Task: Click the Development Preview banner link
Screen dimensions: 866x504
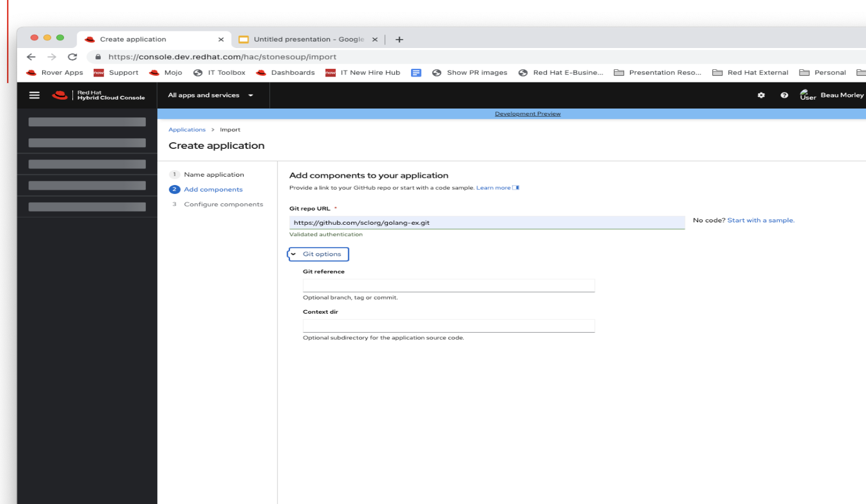Action: click(528, 114)
